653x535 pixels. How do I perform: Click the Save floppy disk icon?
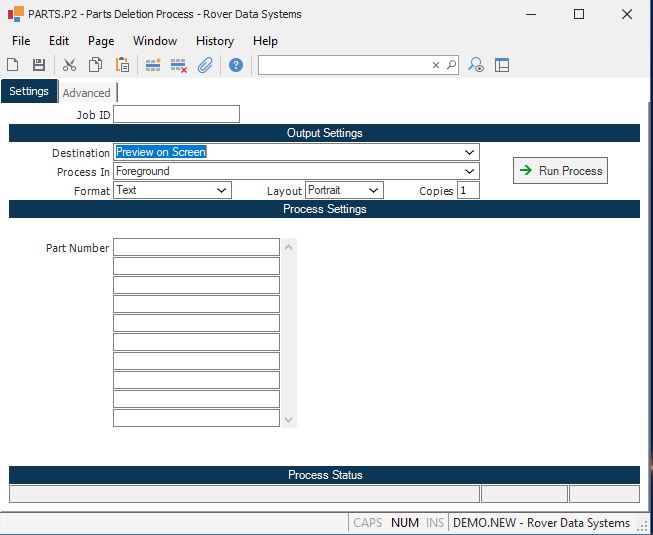pos(39,65)
